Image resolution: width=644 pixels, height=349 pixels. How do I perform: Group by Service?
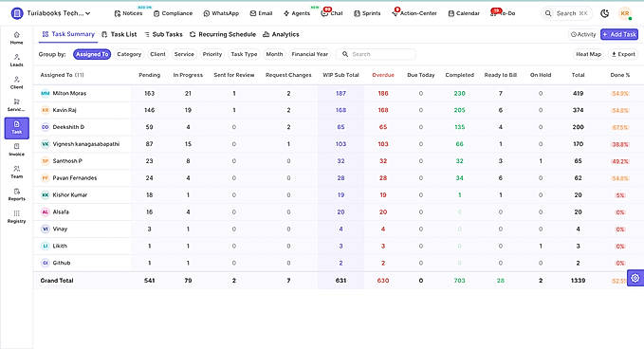click(x=184, y=54)
